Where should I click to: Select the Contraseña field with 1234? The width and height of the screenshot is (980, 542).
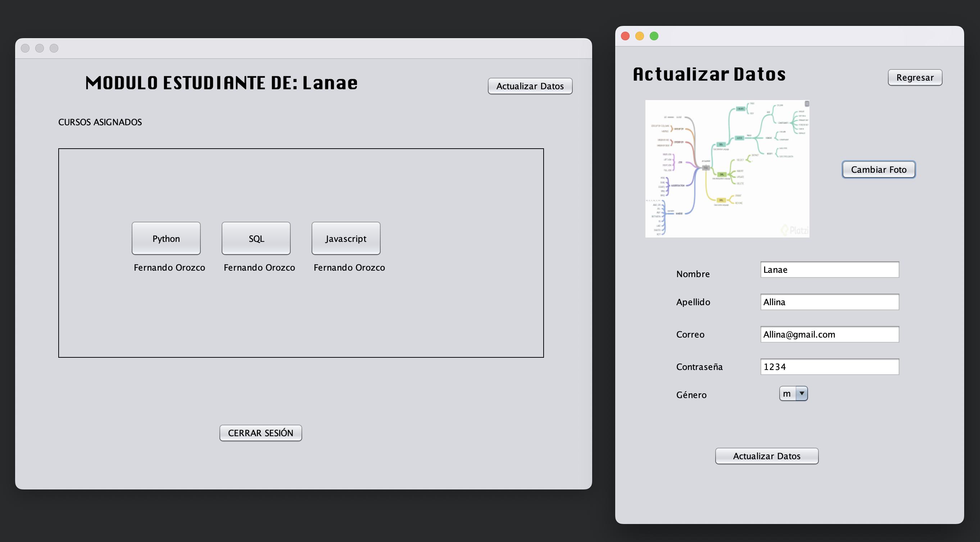(x=829, y=366)
